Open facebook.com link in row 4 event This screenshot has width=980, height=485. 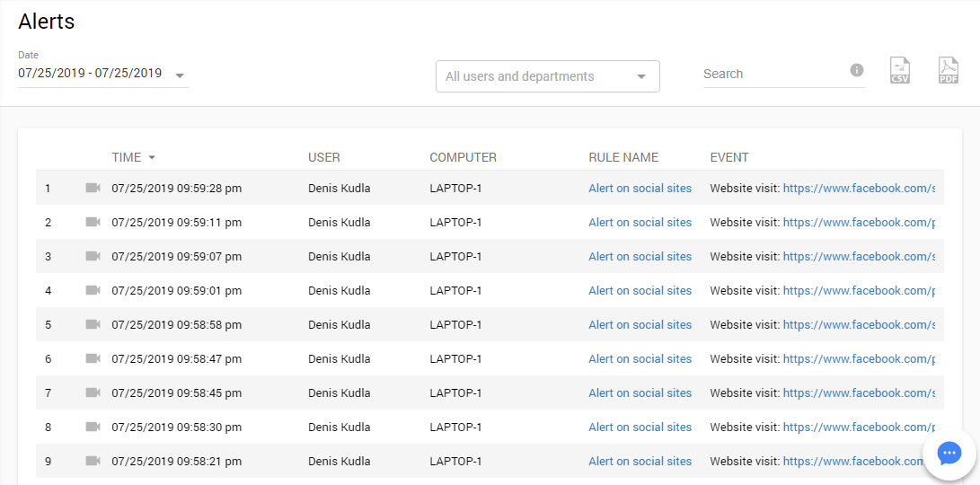click(858, 291)
